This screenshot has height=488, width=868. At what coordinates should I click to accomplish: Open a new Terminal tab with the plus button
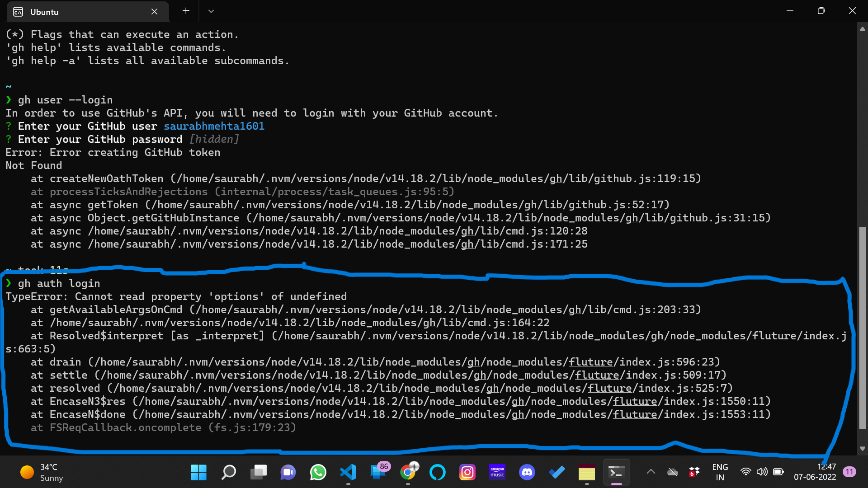[185, 11]
